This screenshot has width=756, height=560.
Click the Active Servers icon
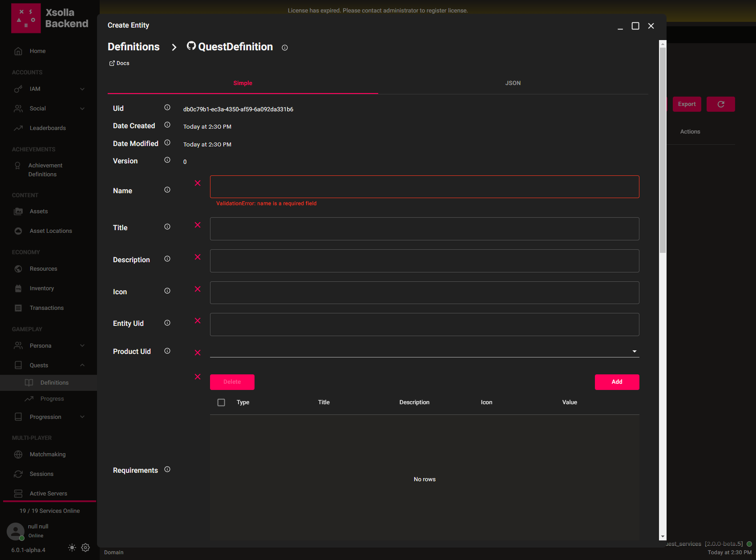click(x=18, y=494)
